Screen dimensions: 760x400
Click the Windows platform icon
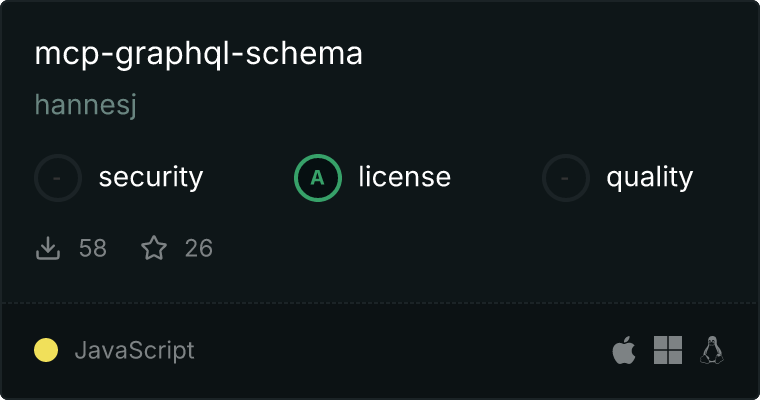pos(668,350)
